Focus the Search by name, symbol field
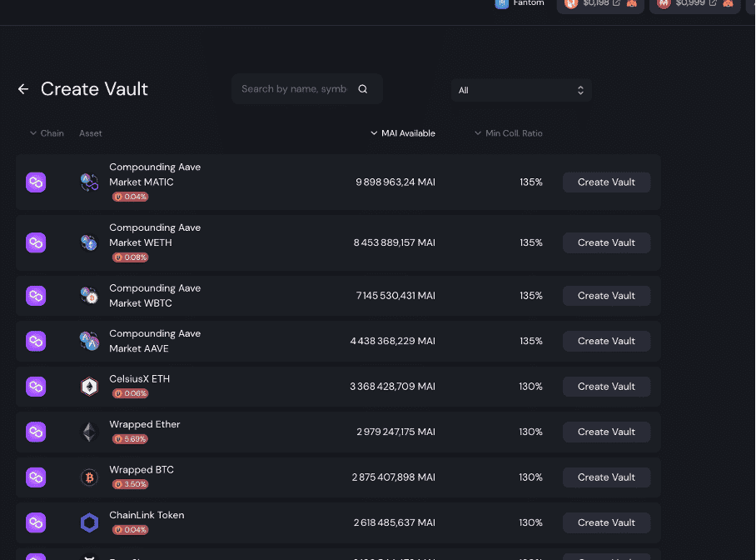Screen dimensions: 756x560 click(x=306, y=89)
